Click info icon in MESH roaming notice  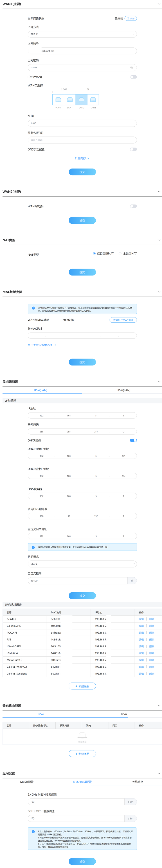tap(33, 832)
